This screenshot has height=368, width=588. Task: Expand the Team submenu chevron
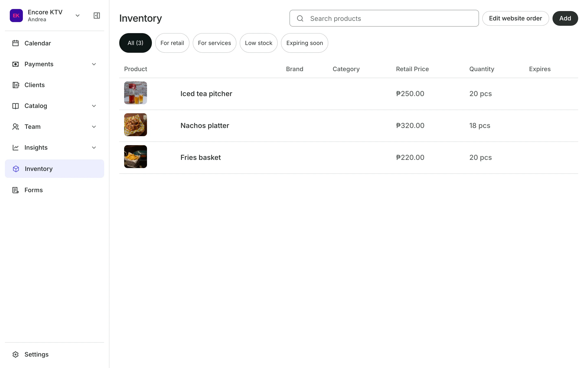pyautogui.click(x=94, y=127)
